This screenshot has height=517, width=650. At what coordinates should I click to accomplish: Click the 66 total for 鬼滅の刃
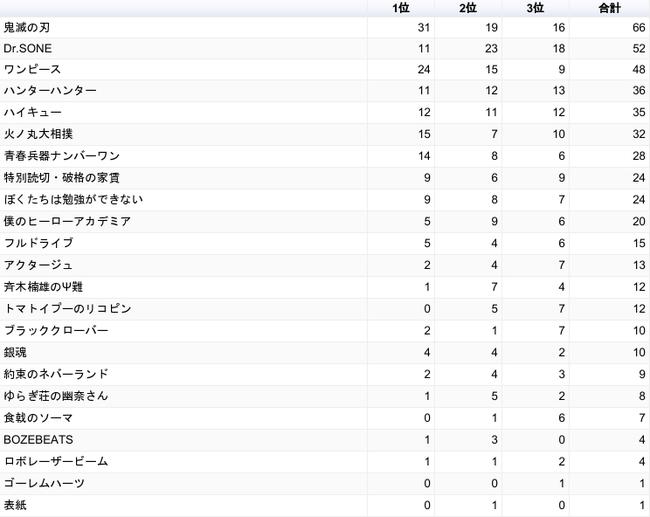[x=639, y=27]
